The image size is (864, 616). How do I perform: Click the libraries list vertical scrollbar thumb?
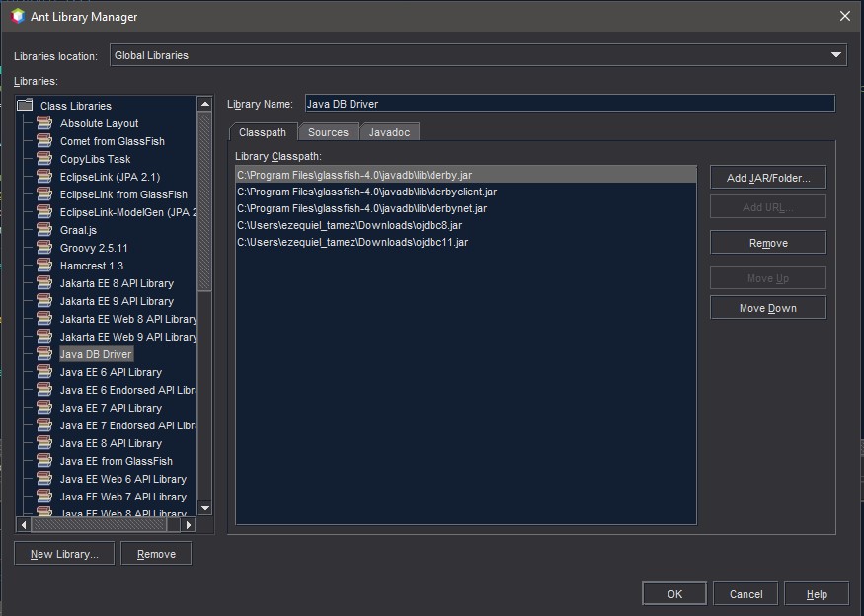[x=205, y=201]
